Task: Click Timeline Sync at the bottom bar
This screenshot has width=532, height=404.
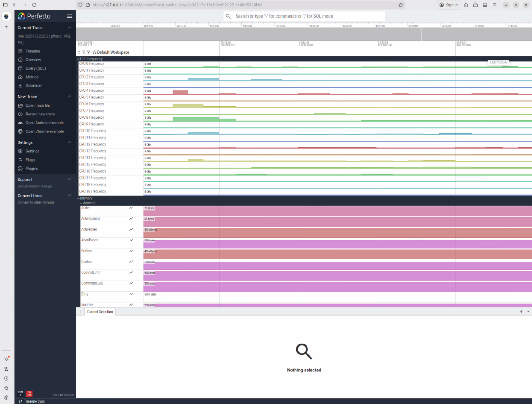Action: click(32, 401)
